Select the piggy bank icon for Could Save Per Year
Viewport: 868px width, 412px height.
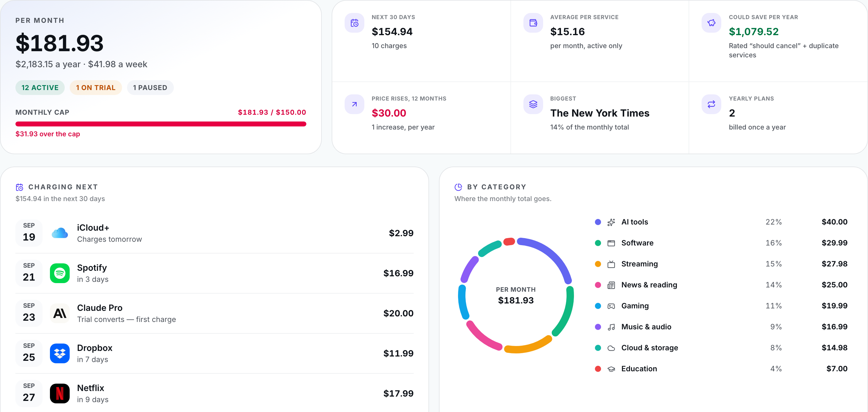(x=711, y=23)
